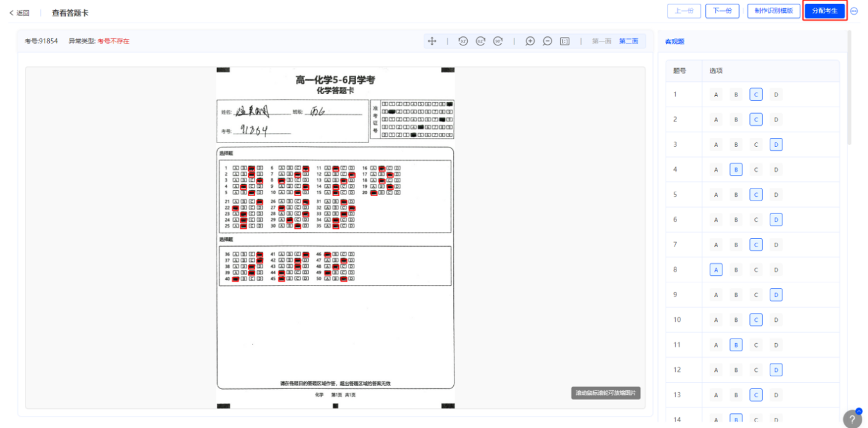Select option C for question 9
Image resolution: width=868 pixels, height=428 pixels.
point(756,294)
